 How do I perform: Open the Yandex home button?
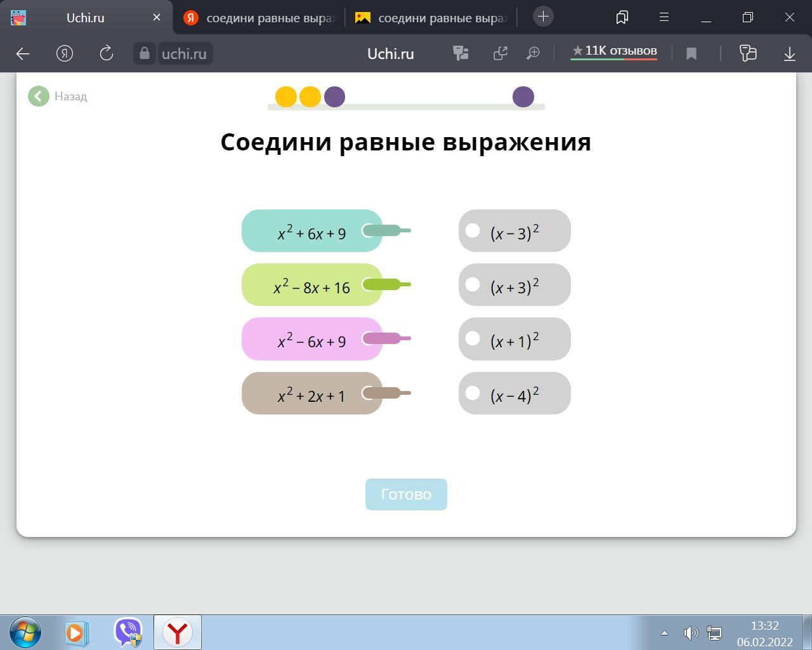point(65,54)
